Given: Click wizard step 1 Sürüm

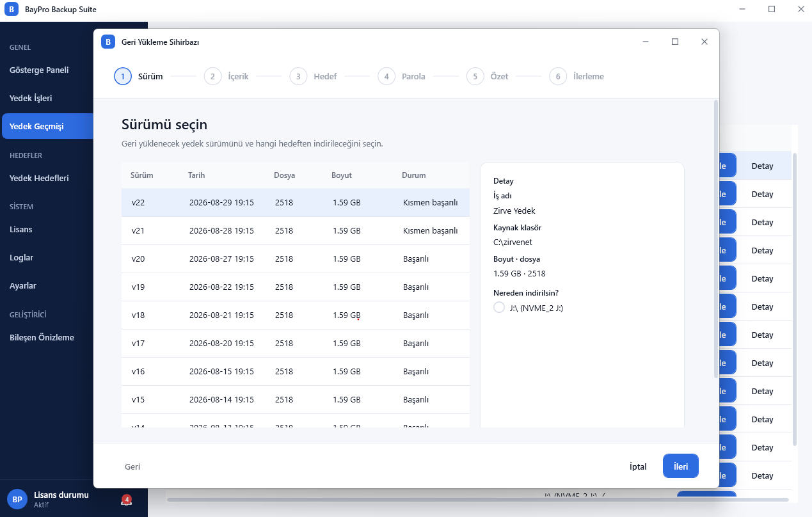Looking at the screenshot, I should (x=138, y=77).
